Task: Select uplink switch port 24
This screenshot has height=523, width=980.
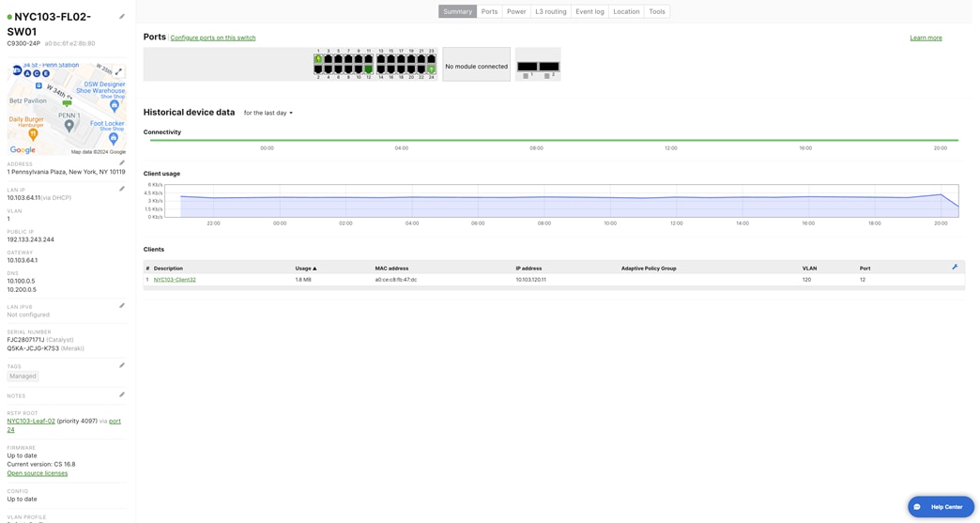Action: point(431,69)
